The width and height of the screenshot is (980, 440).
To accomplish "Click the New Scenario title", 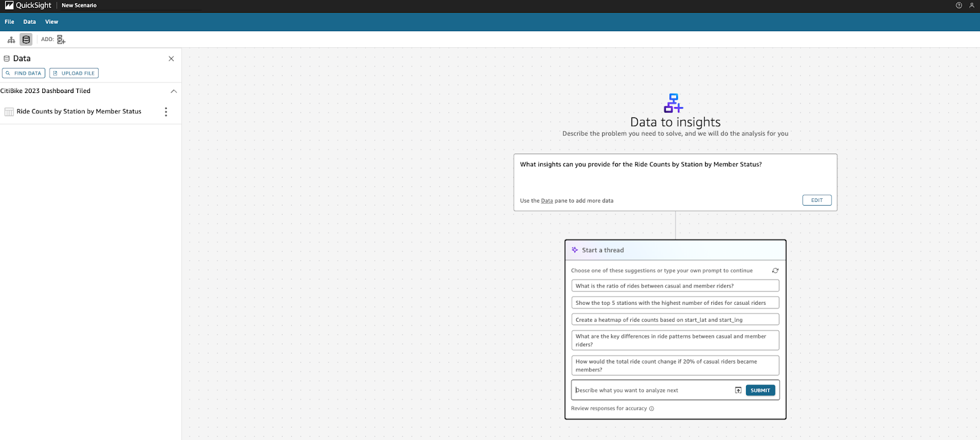I will (x=79, y=6).
